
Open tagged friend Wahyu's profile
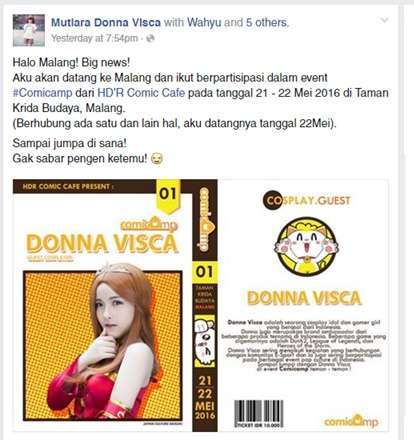pos(204,23)
